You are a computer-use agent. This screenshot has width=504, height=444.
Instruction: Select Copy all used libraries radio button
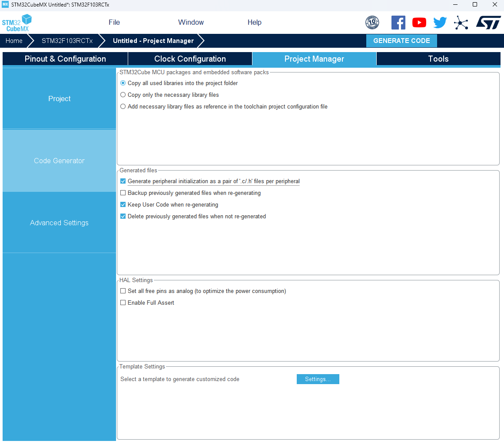(x=123, y=83)
